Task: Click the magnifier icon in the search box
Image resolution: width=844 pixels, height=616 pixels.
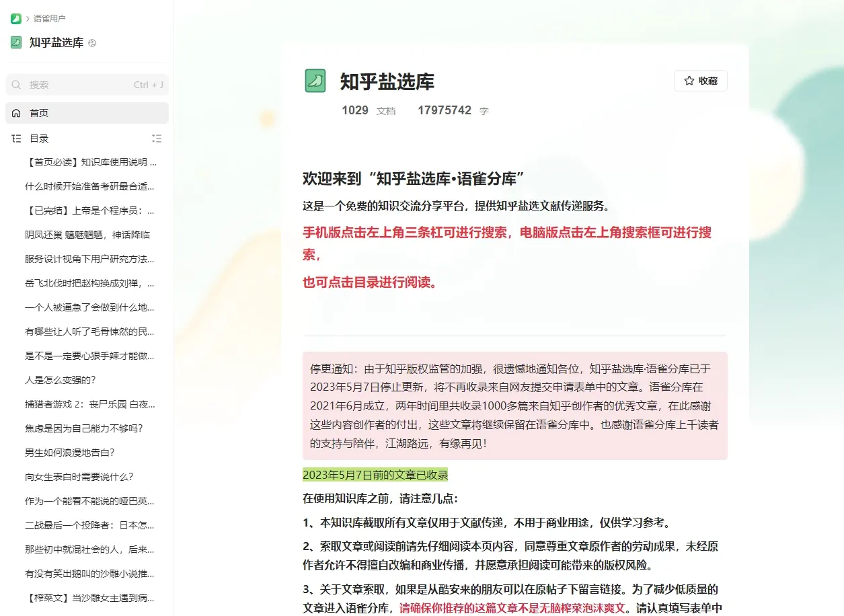Action: (x=16, y=85)
